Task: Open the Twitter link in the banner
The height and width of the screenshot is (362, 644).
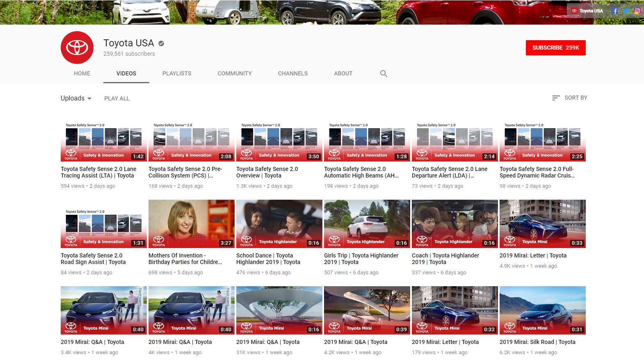Action: pyautogui.click(x=626, y=11)
